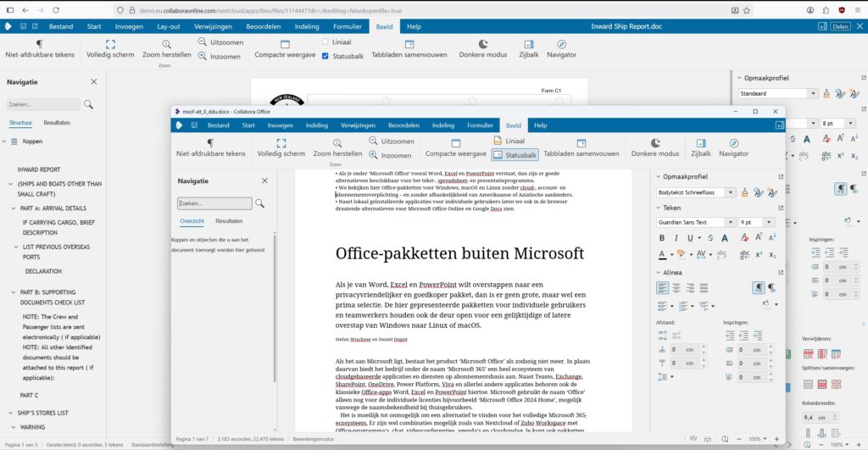Click the Navigator icon in the front window
Viewport: 868px width, 450px height.
pos(733,147)
